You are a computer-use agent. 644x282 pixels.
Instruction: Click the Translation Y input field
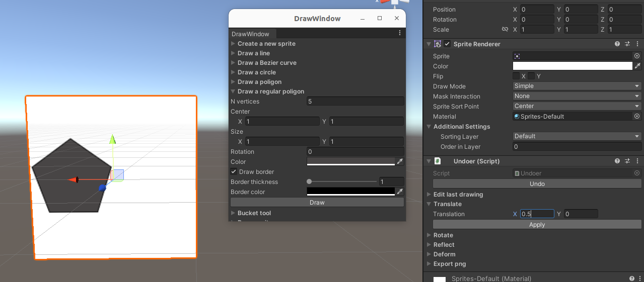(x=581, y=214)
